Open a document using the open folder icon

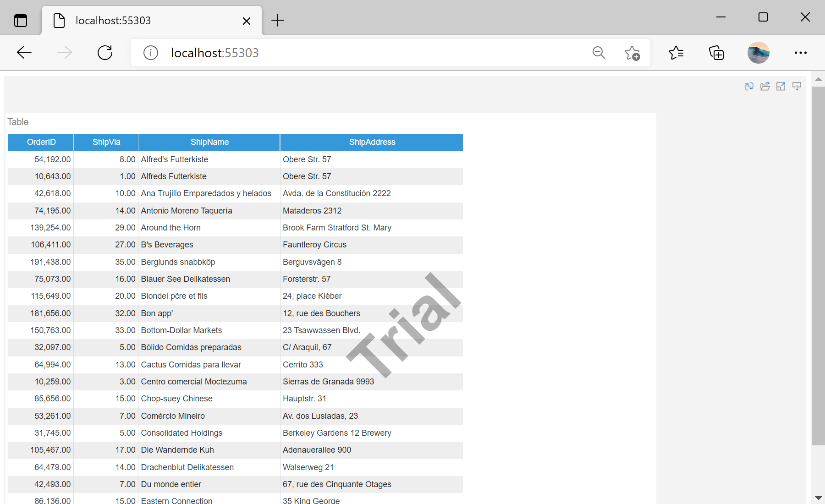765,86
